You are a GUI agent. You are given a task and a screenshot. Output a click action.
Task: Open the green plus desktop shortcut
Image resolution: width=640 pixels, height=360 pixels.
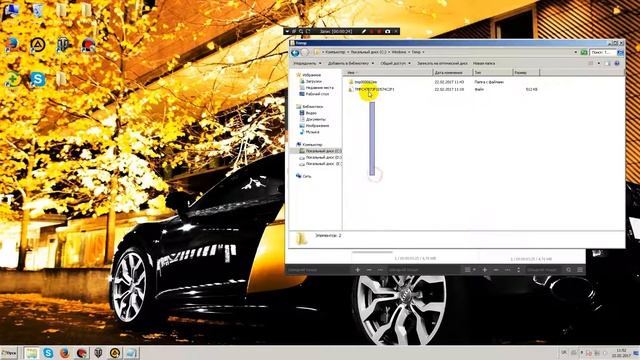tap(12, 78)
